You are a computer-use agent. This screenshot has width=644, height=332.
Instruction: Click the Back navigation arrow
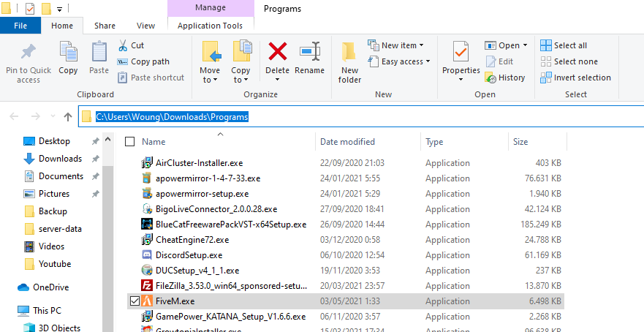pos(14,117)
